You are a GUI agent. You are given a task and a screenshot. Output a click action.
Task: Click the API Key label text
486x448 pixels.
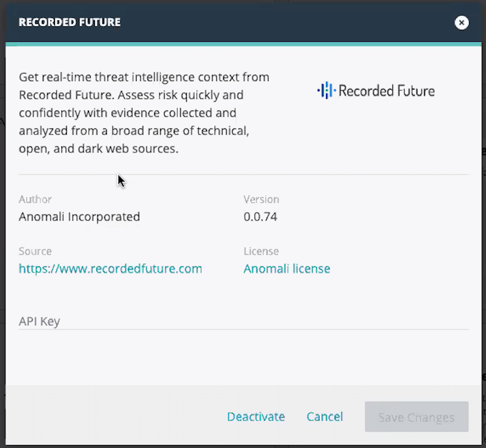[39, 321]
